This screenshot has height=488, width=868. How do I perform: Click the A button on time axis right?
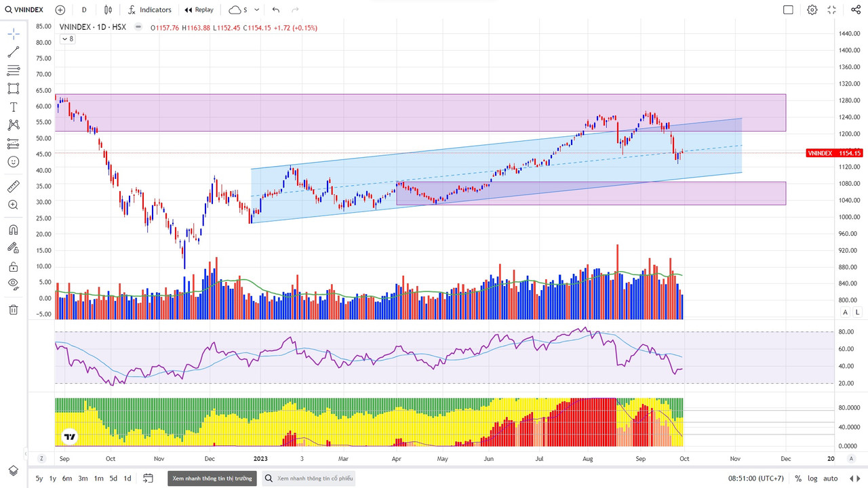[851, 458]
